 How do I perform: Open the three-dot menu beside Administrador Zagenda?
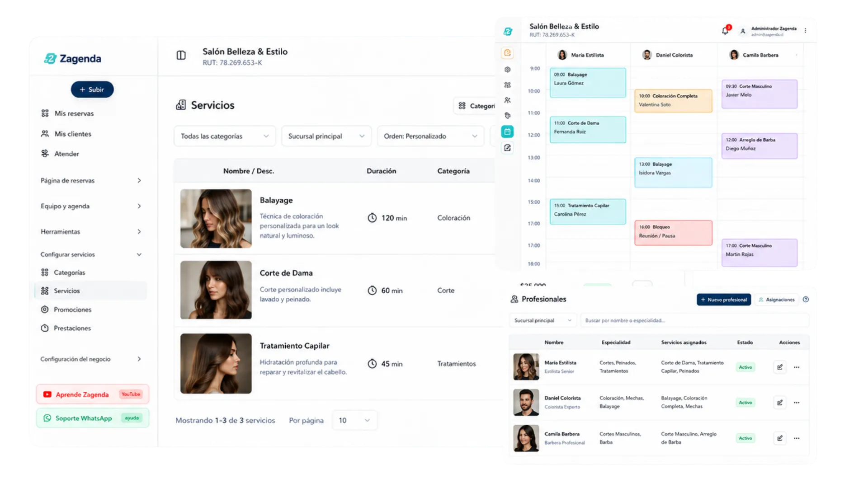pyautogui.click(x=805, y=31)
